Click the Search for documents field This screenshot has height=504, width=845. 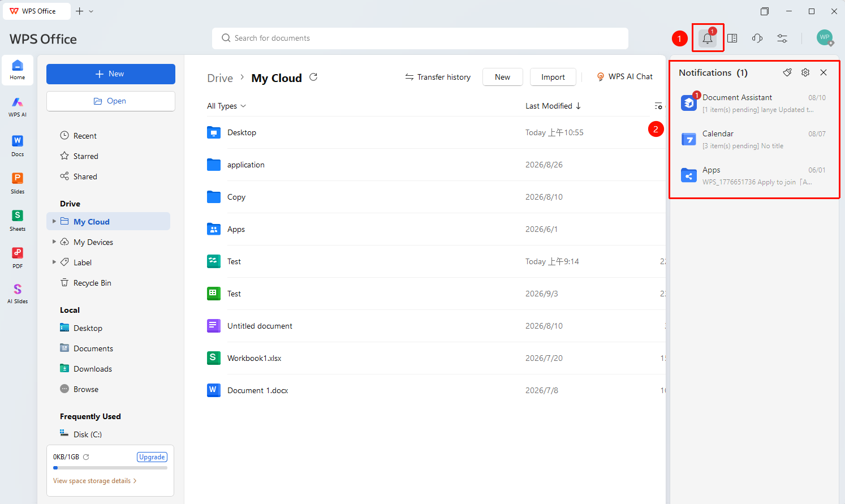pos(420,38)
